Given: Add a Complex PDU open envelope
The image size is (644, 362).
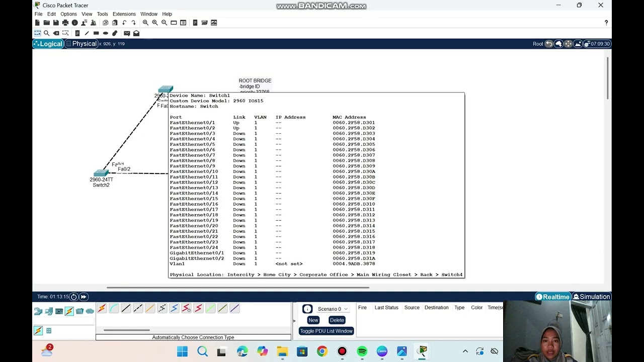Looking at the screenshot, I should 136,33.
